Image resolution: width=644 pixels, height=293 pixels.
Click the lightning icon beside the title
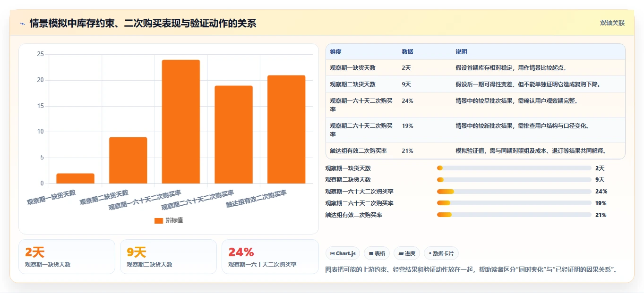click(22, 23)
